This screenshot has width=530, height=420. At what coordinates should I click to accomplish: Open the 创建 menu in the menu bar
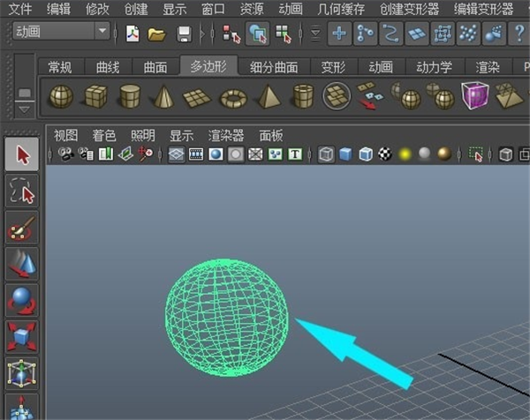[x=136, y=10]
